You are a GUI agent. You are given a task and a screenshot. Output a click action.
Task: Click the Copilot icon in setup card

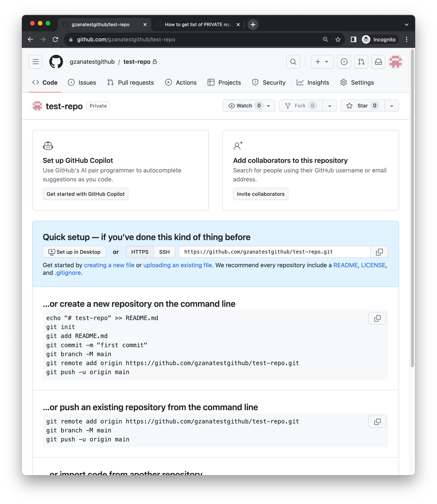(48, 146)
